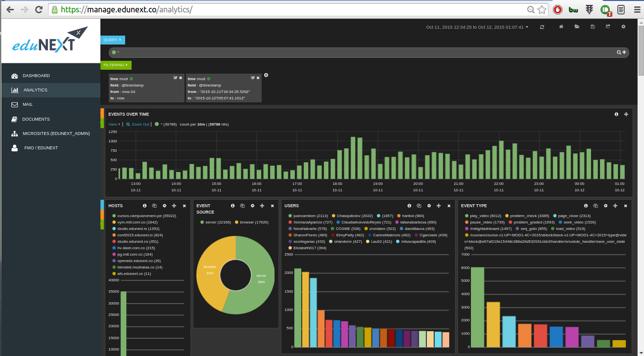This screenshot has height=356, width=644.
Task: Remove the now-2d time filter
Action: pyautogui.click(x=181, y=78)
